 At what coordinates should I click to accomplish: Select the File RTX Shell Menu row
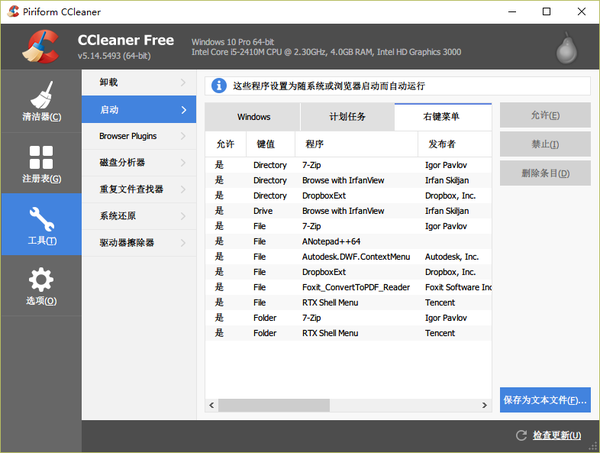coord(348,303)
